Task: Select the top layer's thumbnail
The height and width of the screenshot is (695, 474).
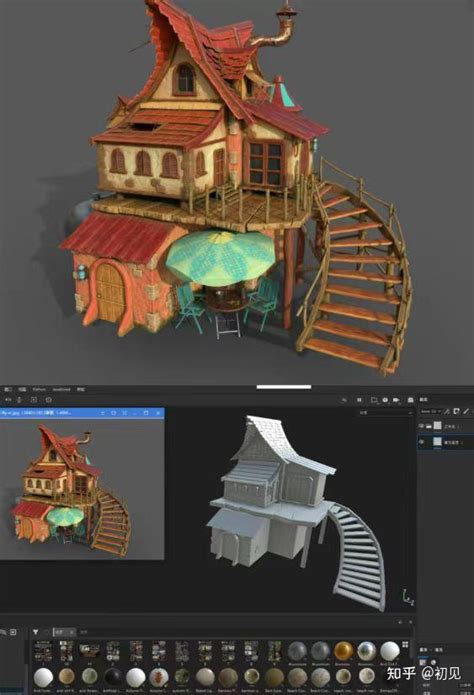Action: click(437, 426)
